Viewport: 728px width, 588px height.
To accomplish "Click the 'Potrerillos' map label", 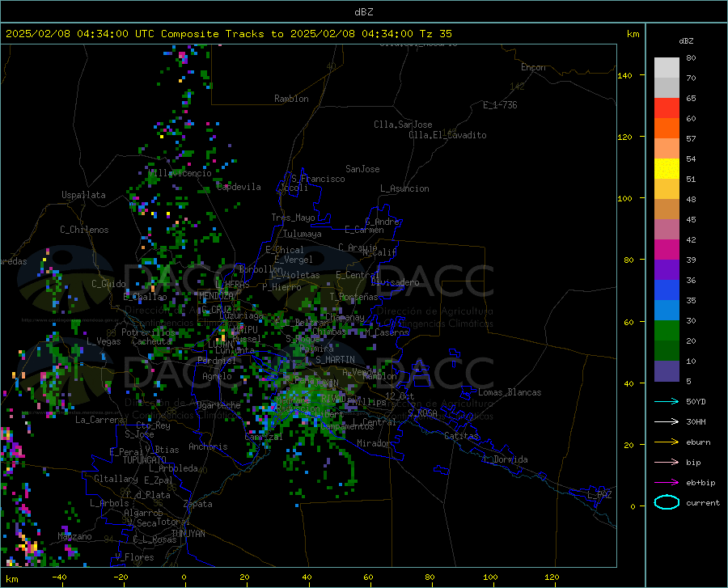I will pyautogui.click(x=149, y=332).
